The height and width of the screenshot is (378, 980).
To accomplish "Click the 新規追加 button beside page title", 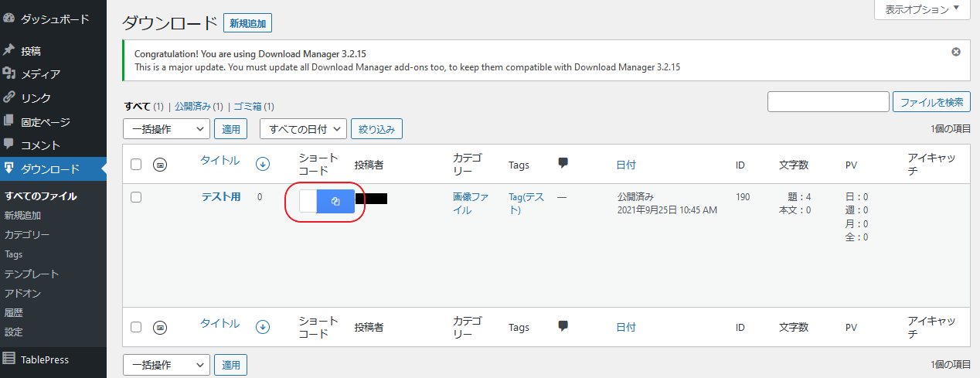I will [247, 23].
